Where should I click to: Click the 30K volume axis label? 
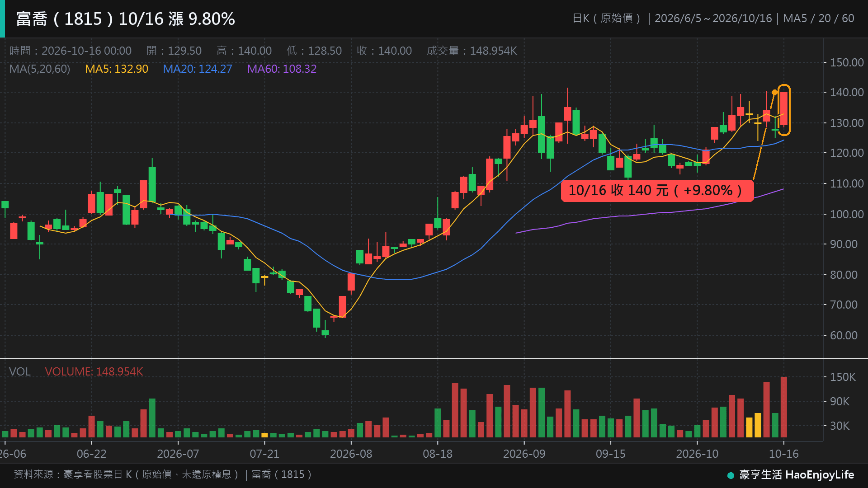point(840,426)
